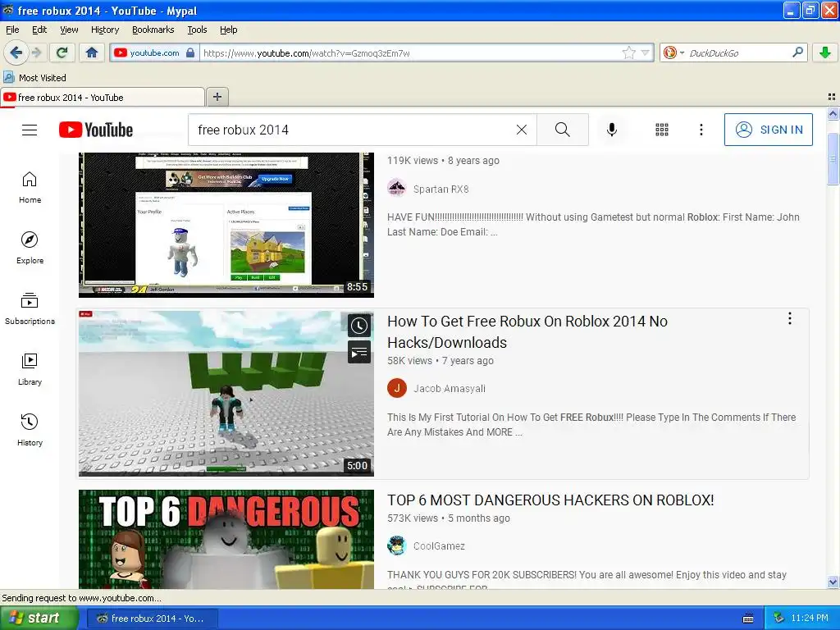Open Library in the sidebar

30,370
